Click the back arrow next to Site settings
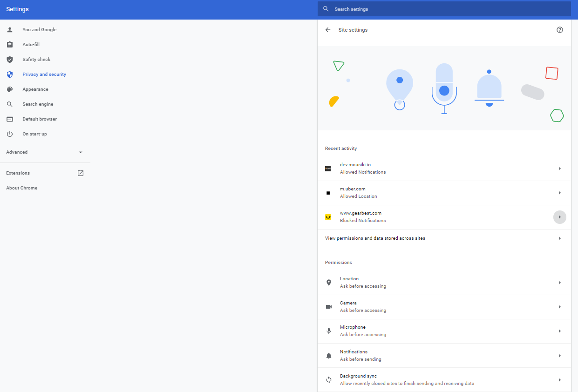 coord(328,30)
